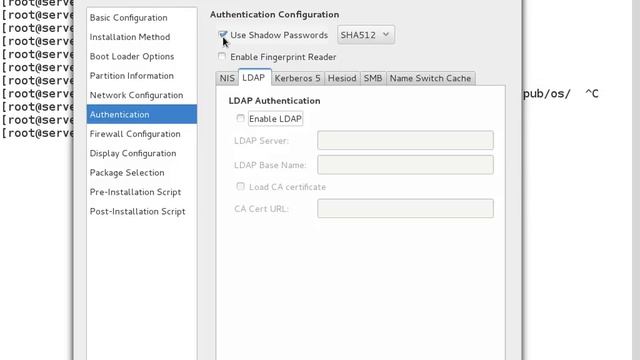Choose Boot Loader Options in sidebar
Image resolution: width=640 pixels, height=360 pixels.
pyautogui.click(x=141, y=56)
